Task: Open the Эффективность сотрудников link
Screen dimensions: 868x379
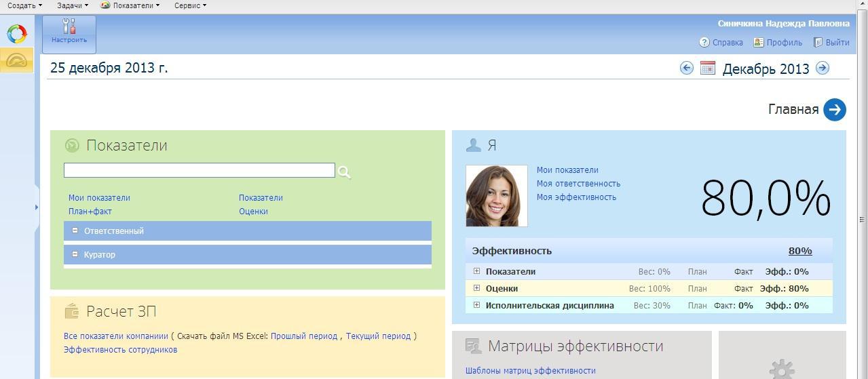Action: point(120,350)
